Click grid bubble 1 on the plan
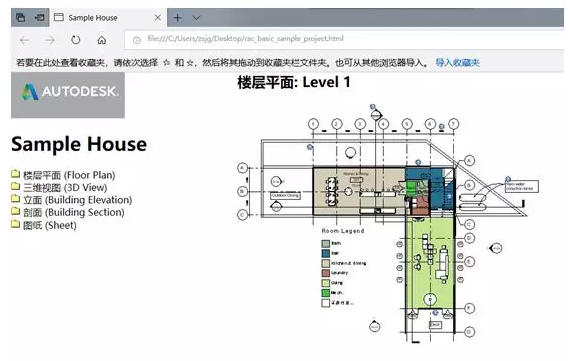The height and width of the screenshot is (361, 571). [x=314, y=124]
